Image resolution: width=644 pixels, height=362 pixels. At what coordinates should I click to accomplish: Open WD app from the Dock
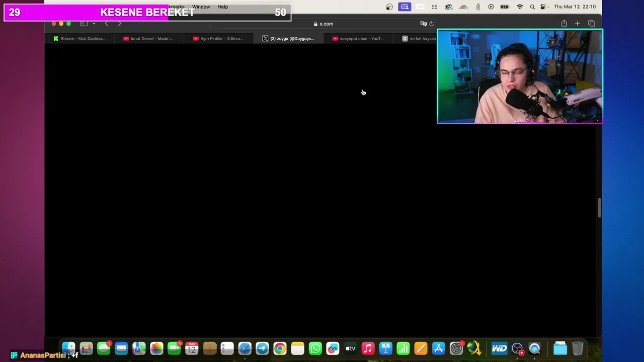tap(499, 348)
